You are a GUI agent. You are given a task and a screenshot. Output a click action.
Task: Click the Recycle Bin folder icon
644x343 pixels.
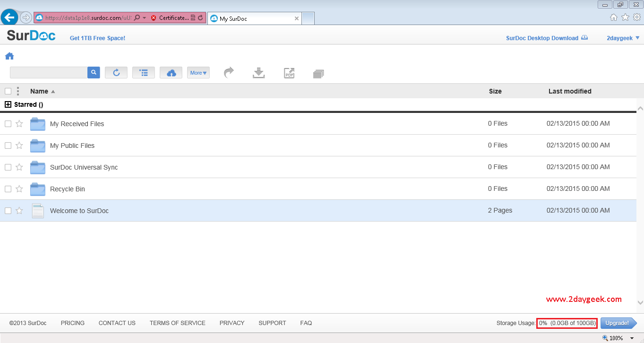coord(38,189)
